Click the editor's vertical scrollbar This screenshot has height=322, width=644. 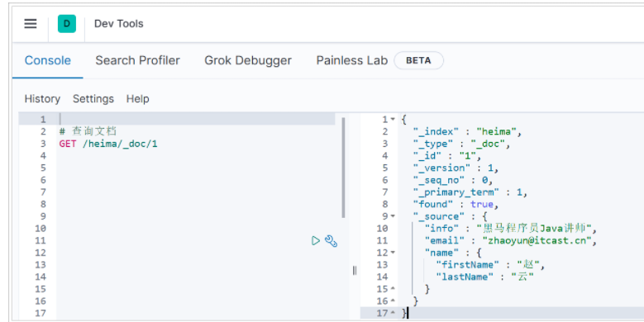343,168
